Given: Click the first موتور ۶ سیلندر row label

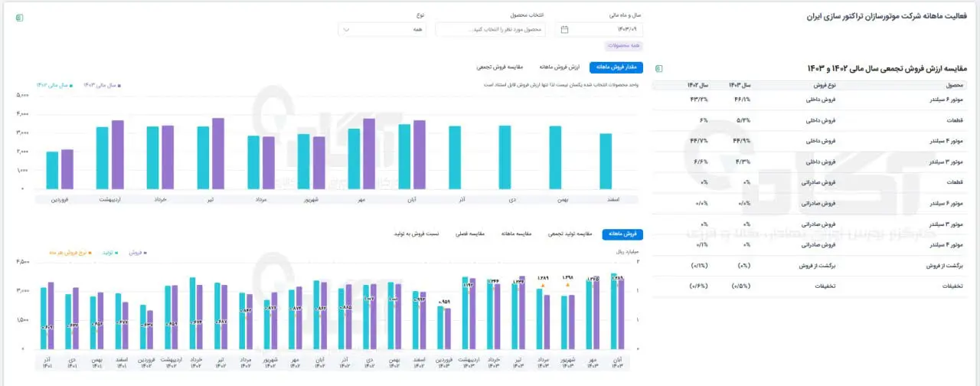Looking at the screenshot, I should [945, 100].
